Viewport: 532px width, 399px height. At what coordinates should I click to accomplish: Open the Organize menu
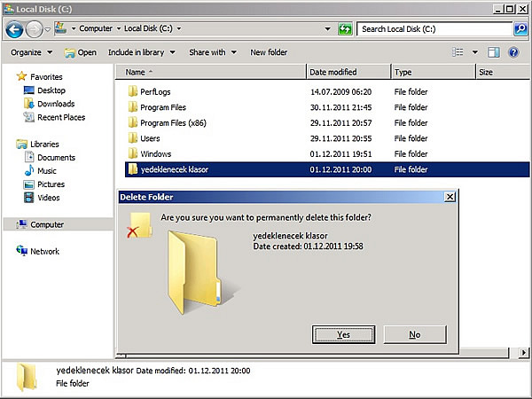coord(31,52)
